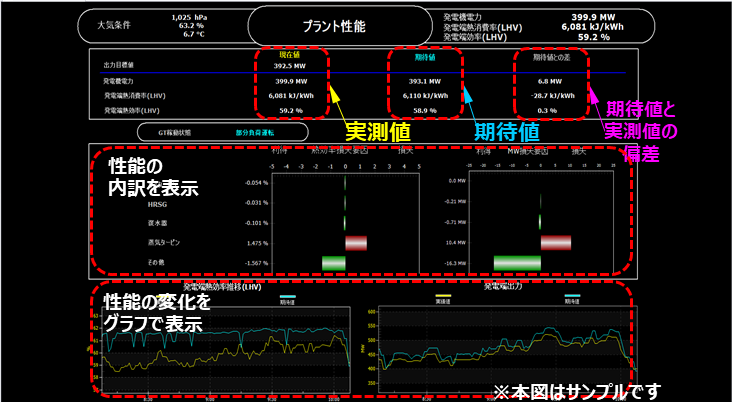Click 6,081 kJ/kWh in the 現在値 column
This screenshot has width=732, height=415.
point(291,96)
